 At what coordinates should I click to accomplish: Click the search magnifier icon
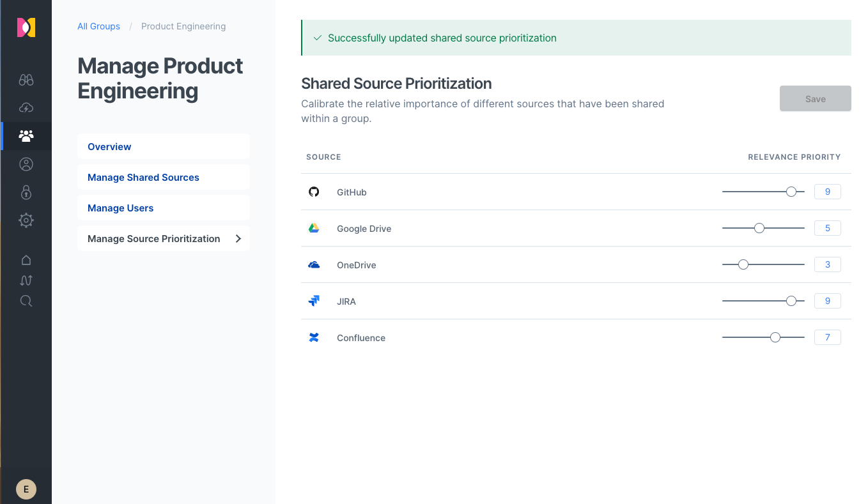26,301
